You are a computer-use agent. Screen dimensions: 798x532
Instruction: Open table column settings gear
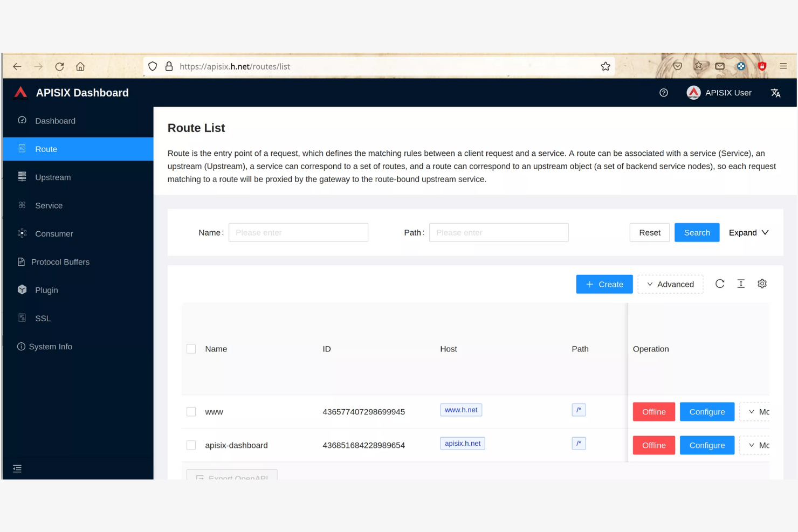click(x=762, y=284)
